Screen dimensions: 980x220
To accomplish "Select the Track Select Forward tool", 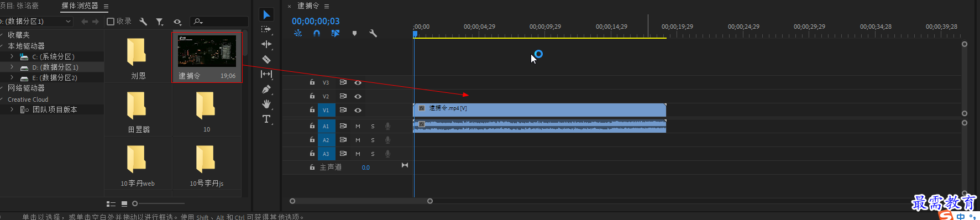I will [266, 29].
